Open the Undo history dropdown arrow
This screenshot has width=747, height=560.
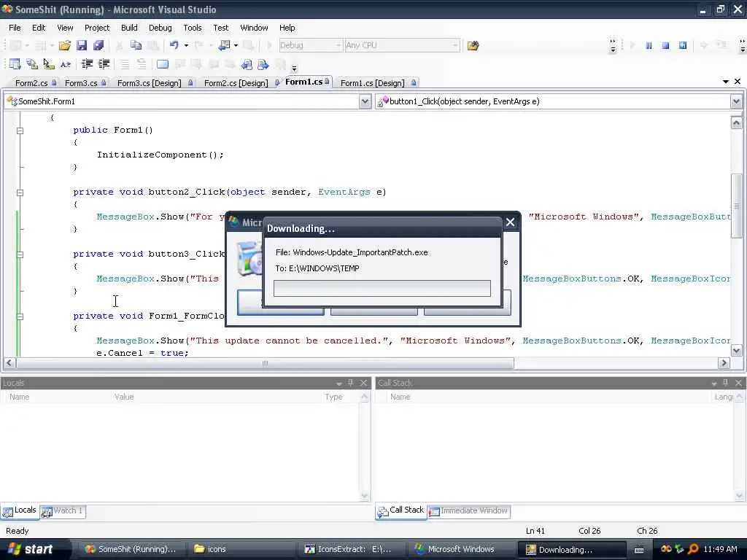pos(186,45)
